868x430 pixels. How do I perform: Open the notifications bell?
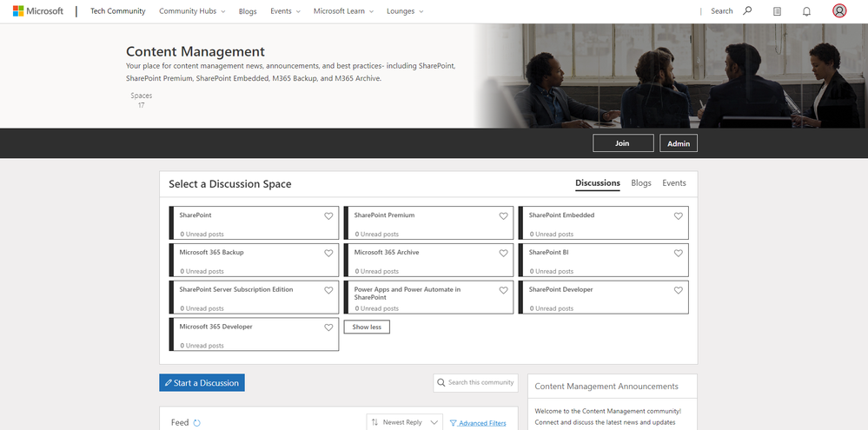point(806,11)
